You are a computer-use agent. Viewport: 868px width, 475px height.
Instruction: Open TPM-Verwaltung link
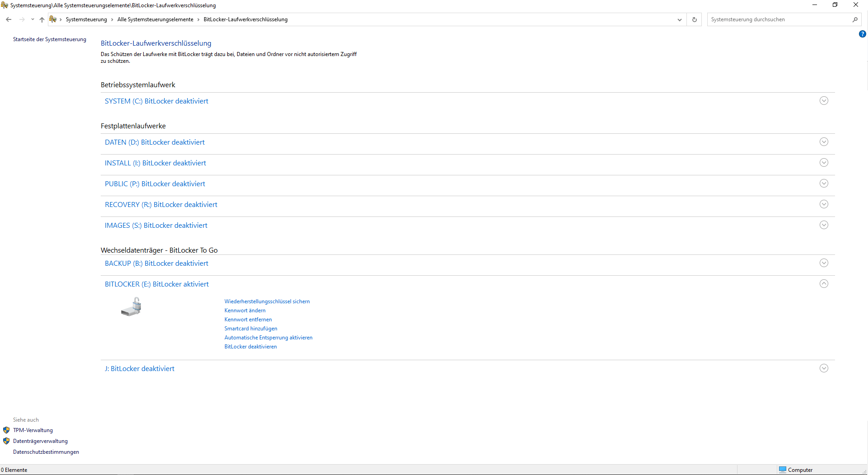coord(33,430)
